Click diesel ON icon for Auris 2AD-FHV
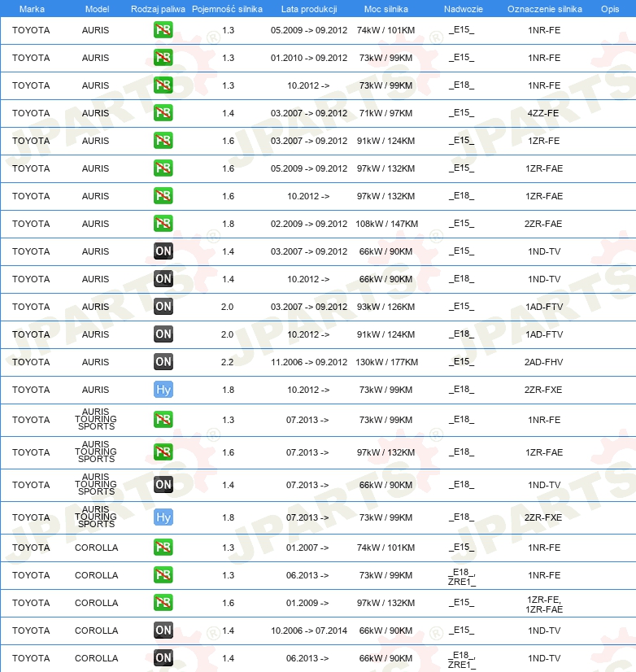Viewport: 636px width, 672px height. [x=163, y=362]
